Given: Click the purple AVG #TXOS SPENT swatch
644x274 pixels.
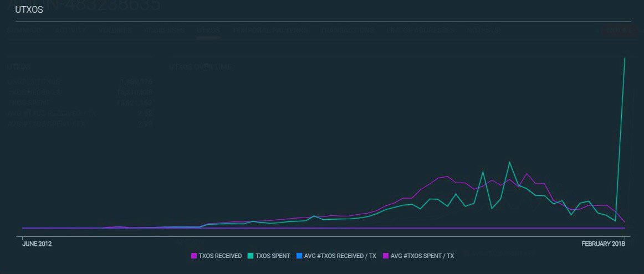Looking at the screenshot, I should tap(386, 256).
